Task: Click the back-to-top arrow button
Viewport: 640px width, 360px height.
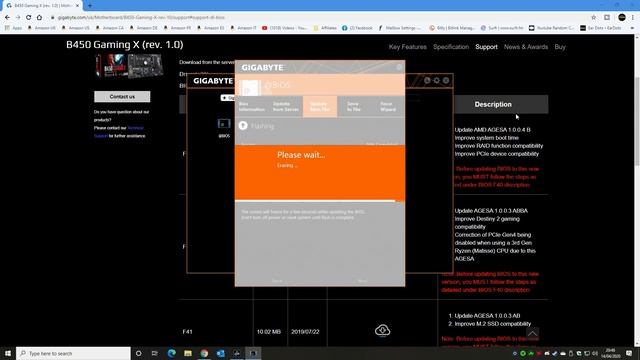Action: pos(532,333)
